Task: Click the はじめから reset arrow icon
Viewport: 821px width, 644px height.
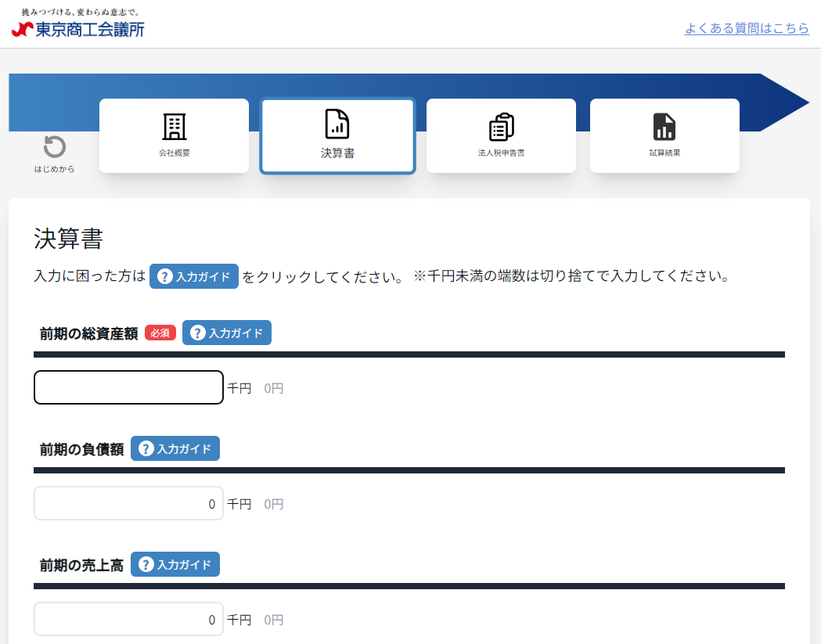Action: [x=54, y=147]
